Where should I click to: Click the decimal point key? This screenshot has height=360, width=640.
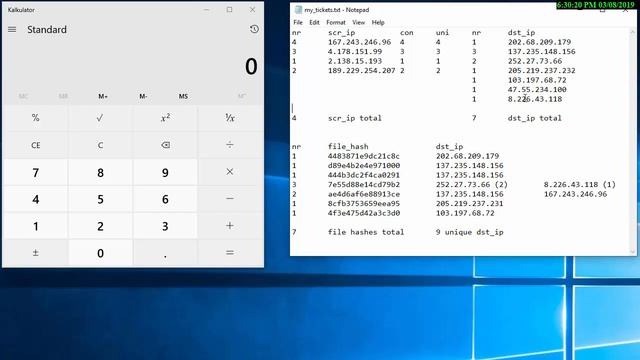tap(165, 253)
